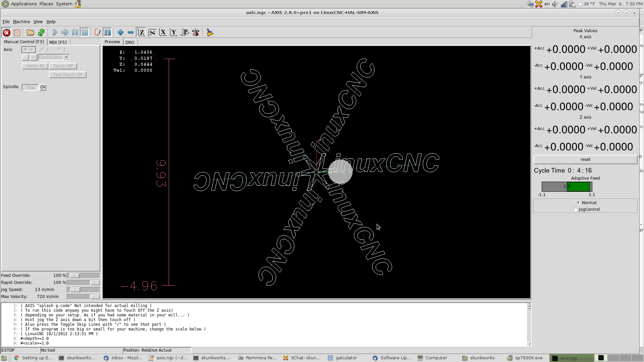Image resolution: width=644 pixels, height=362 pixels.
Task: Open the Machine menu
Action: click(x=21, y=22)
